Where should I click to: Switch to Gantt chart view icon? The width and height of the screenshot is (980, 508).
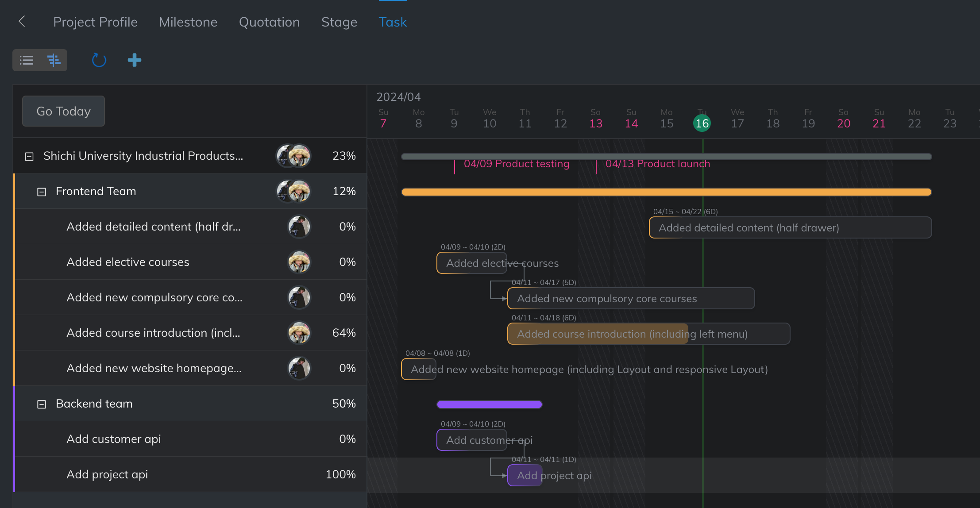(54, 60)
